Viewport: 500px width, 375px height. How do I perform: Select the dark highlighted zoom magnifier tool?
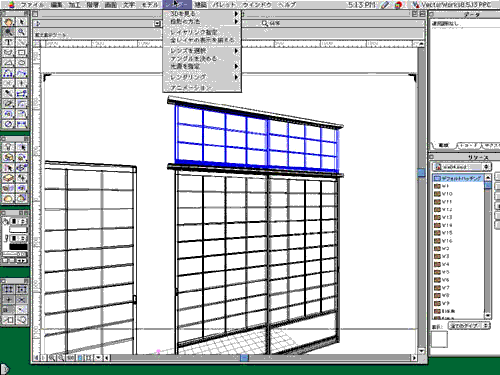point(8,32)
